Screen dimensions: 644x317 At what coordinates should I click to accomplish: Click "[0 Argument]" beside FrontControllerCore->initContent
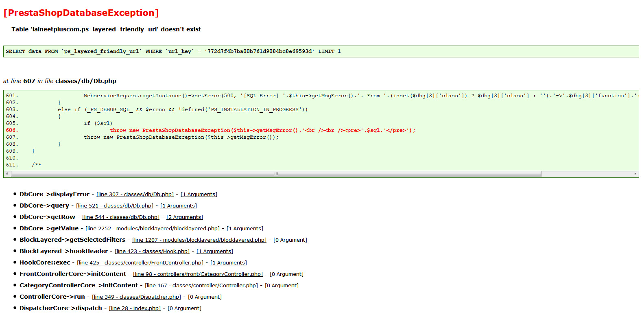coord(286,274)
